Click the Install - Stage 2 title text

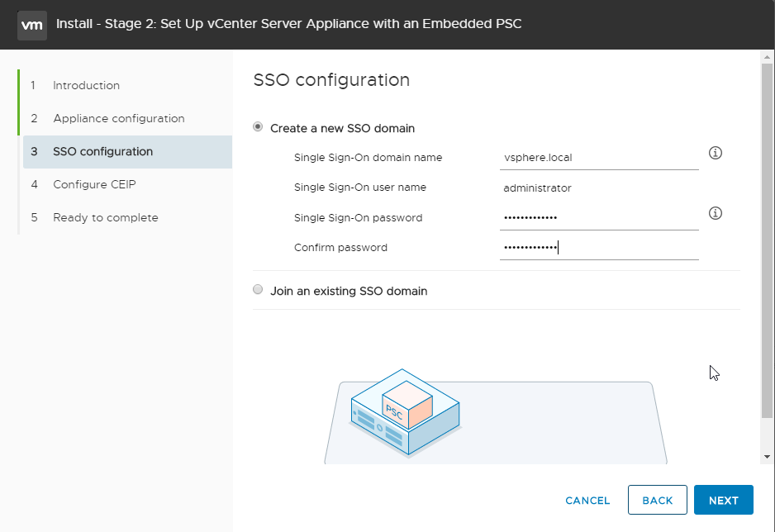pyautogui.click(x=288, y=24)
